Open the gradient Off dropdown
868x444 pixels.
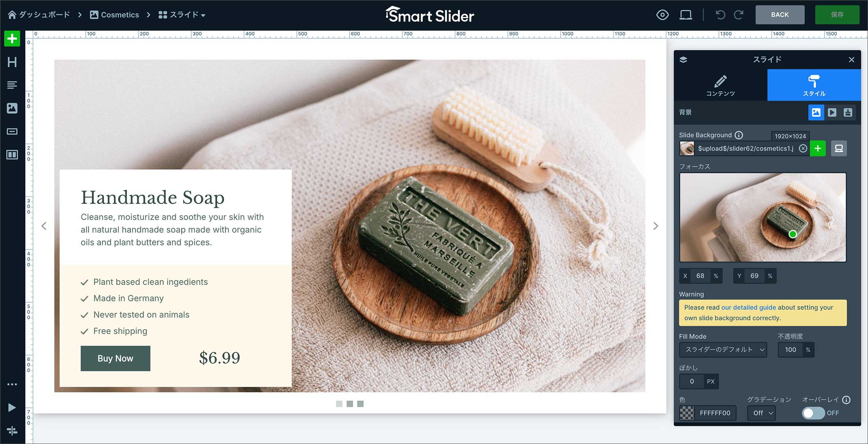pos(761,413)
